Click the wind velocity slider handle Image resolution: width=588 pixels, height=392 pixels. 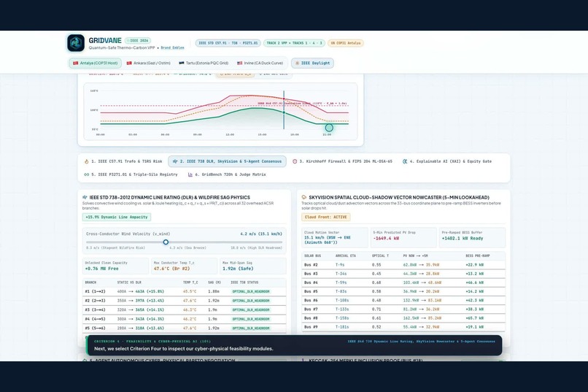coord(166,242)
